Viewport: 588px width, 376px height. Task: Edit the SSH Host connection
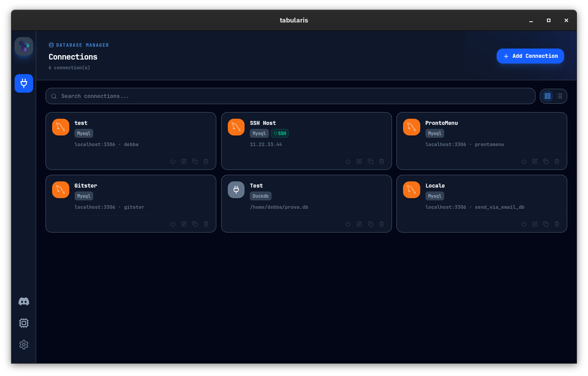pyautogui.click(x=359, y=162)
